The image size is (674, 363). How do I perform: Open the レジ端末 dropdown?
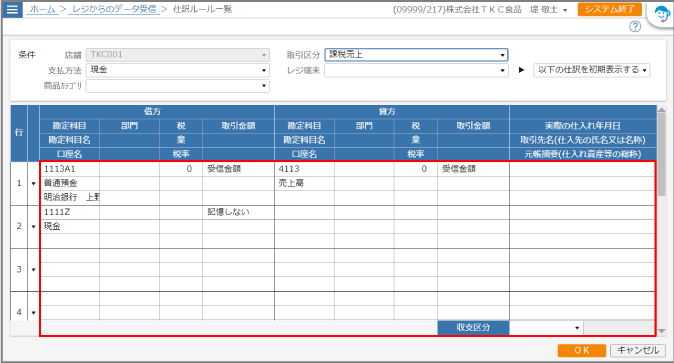(416, 70)
